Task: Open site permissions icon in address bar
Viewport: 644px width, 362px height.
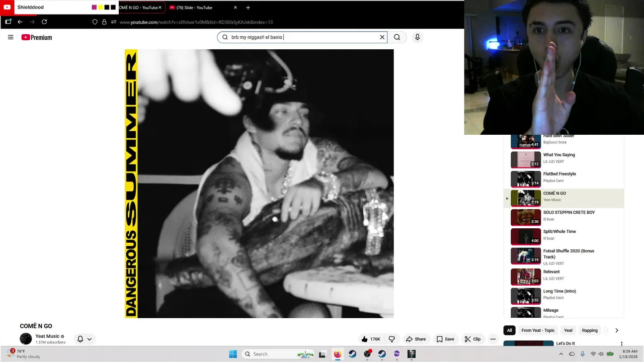Action: [x=114, y=22]
